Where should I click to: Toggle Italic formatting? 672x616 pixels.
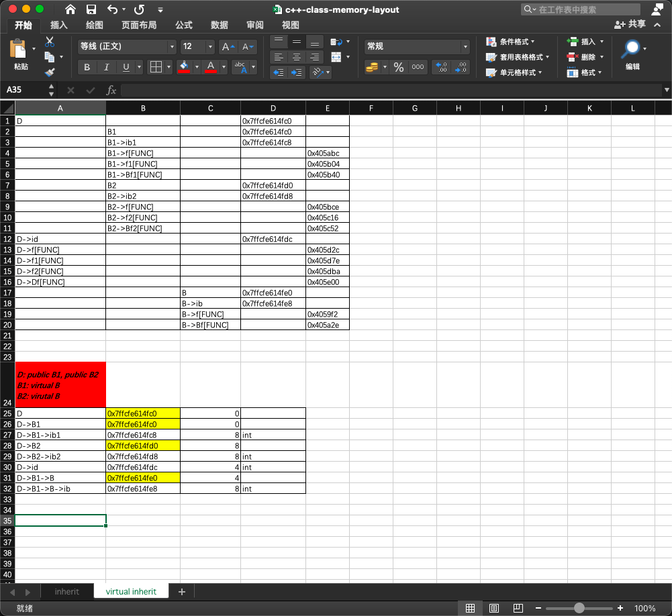coord(106,67)
